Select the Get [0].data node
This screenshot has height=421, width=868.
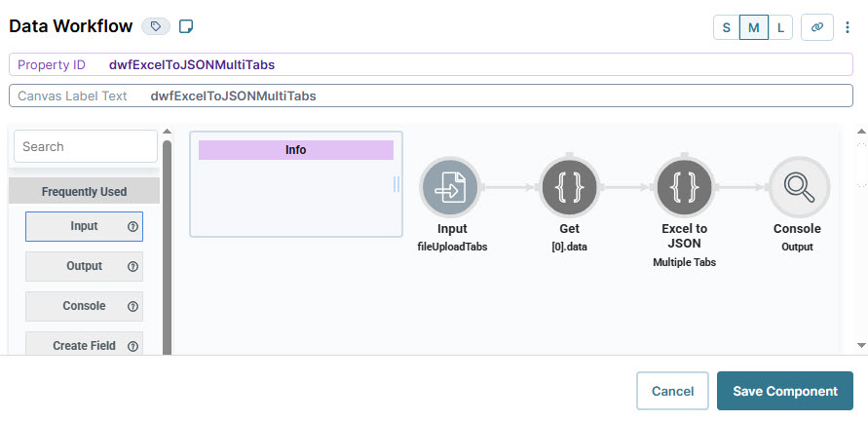[x=569, y=187]
